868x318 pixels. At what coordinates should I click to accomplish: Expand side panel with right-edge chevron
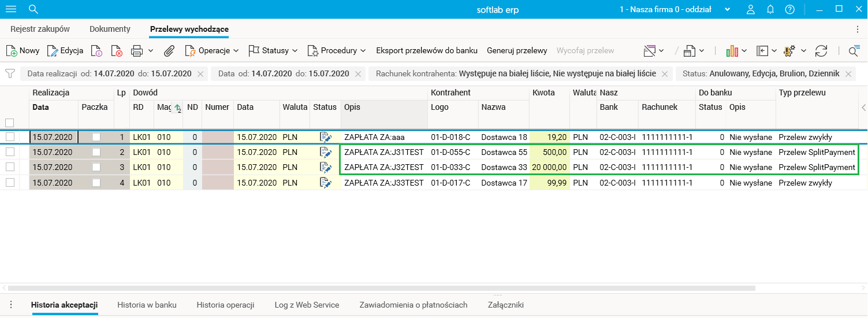pos(863,108)
